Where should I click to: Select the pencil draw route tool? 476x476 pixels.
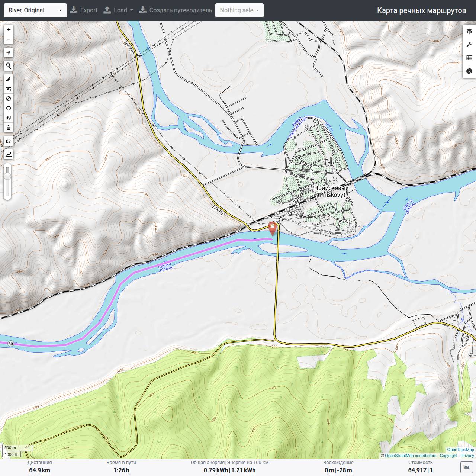(9, 79)
